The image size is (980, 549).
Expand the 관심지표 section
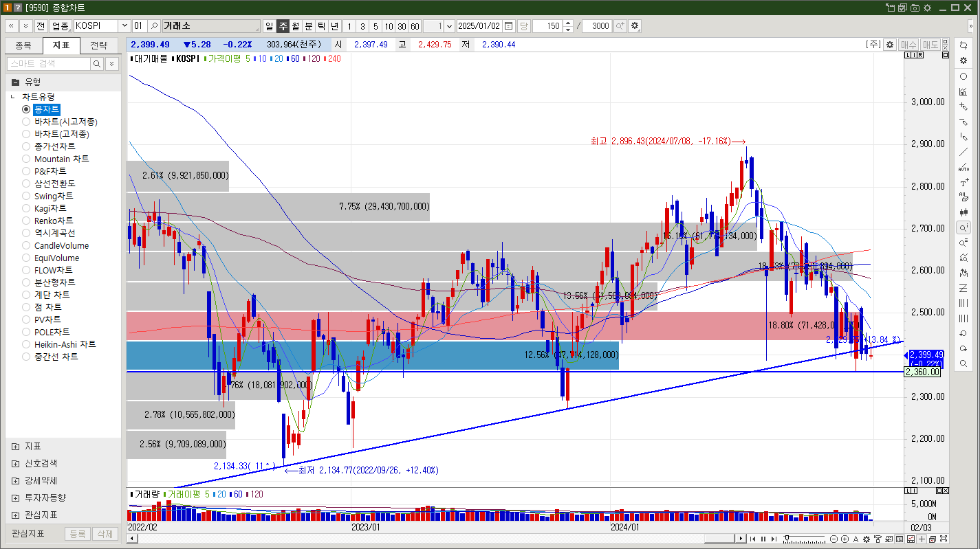coord(15,515)
